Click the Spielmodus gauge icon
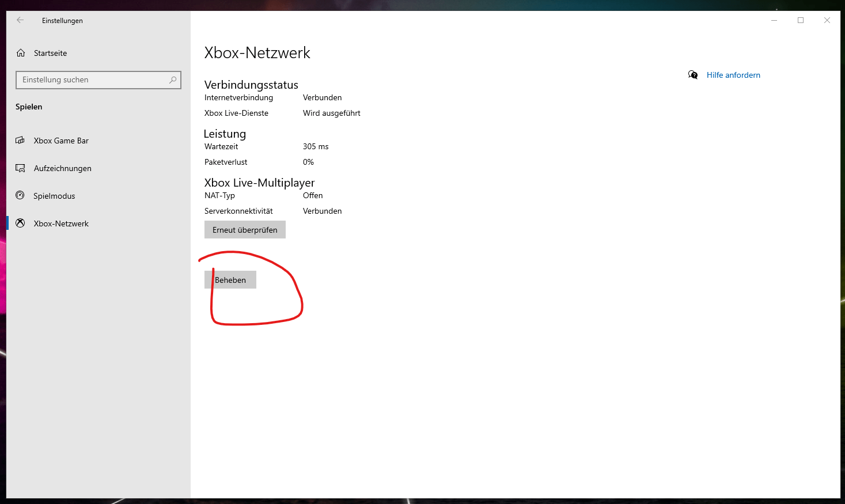Screen dimensions: 845x504 click(x=20, y=195)
